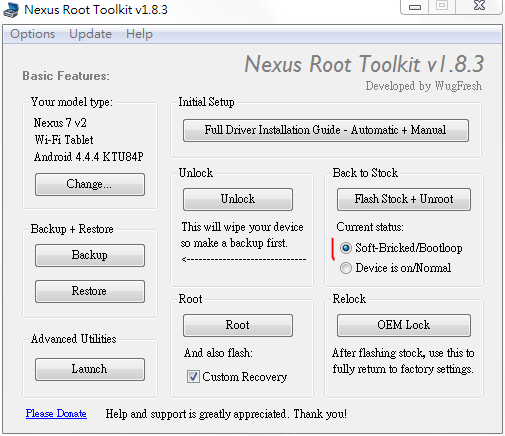The height and width of the screenshot is (436, 505).
Task: Click the Root button
Action: pyautogui.click(x=238, y=325)
